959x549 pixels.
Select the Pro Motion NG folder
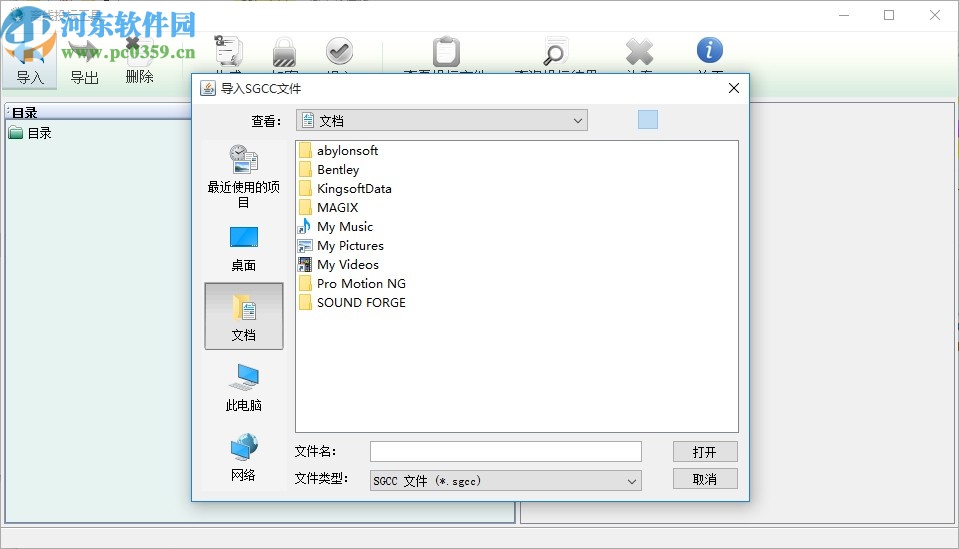pos(352,283)
